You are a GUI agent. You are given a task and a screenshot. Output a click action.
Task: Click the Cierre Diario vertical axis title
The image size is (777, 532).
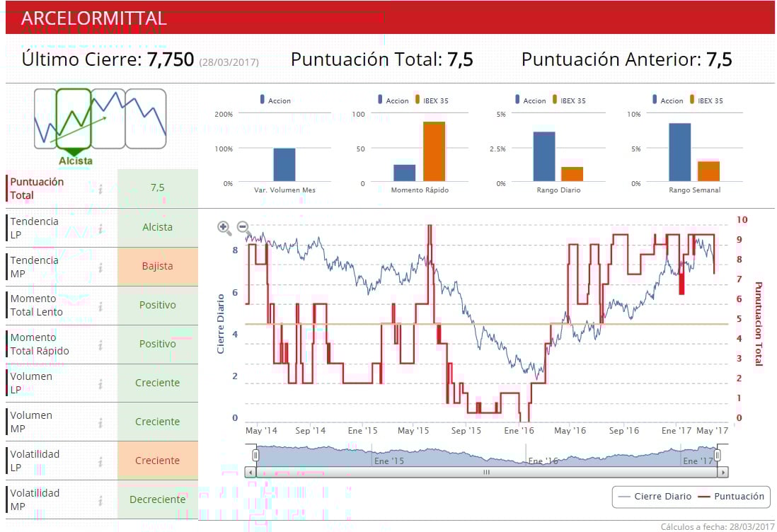pyautogui.click(x=221, y=324)
